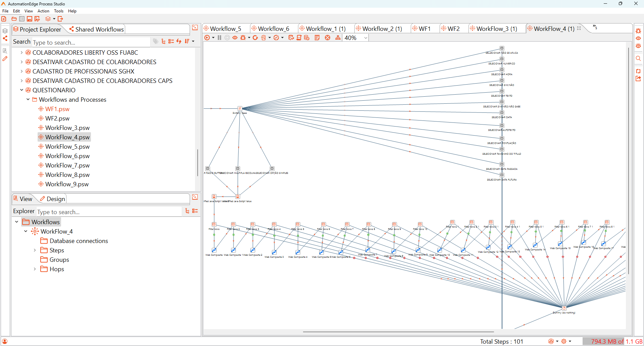The width and height of the screenshot is (644, 346).
Task: Create a new file from the top toolbar
Action: point(4,19)
